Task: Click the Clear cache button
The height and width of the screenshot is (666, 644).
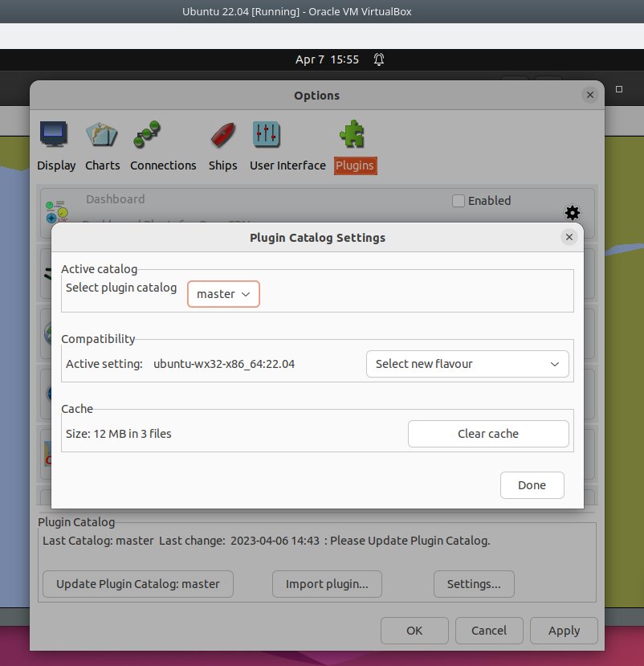Action: tap(488, 434)
